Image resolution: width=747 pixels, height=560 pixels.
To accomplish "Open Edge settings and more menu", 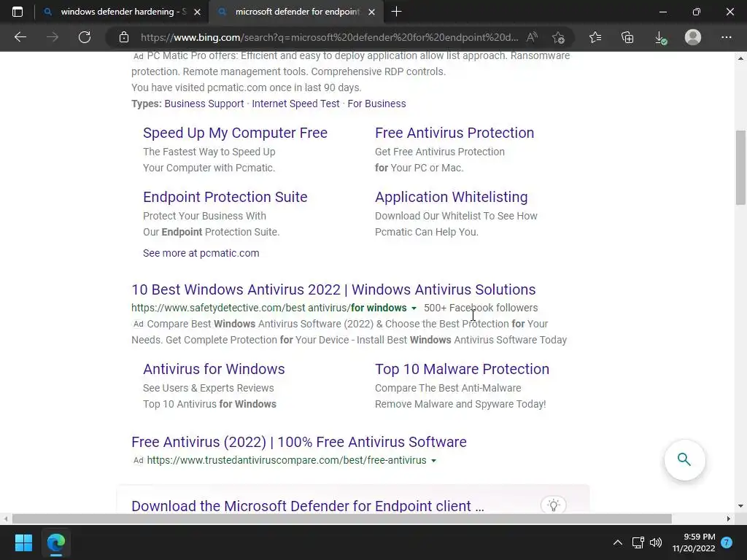I will coord(726,37).
